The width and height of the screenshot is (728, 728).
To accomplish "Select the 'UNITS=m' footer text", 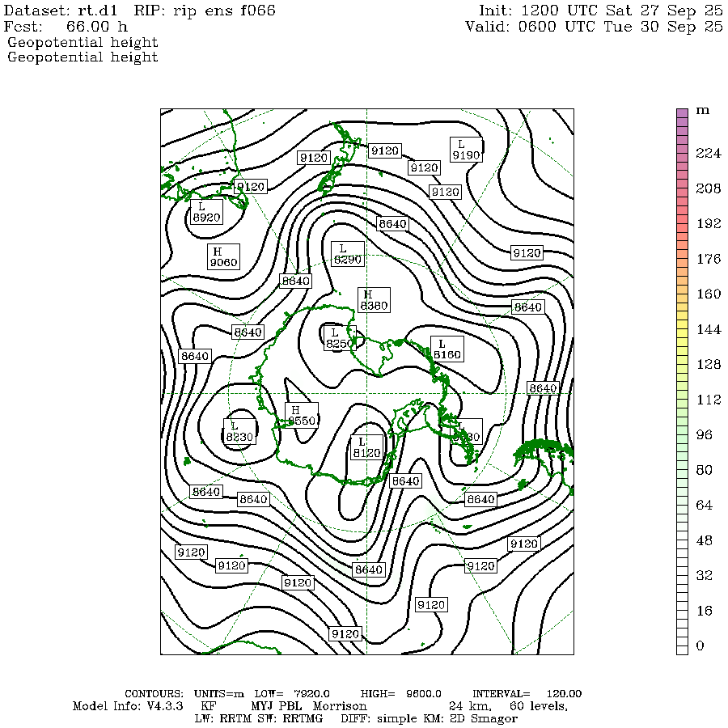I will 219,694.
